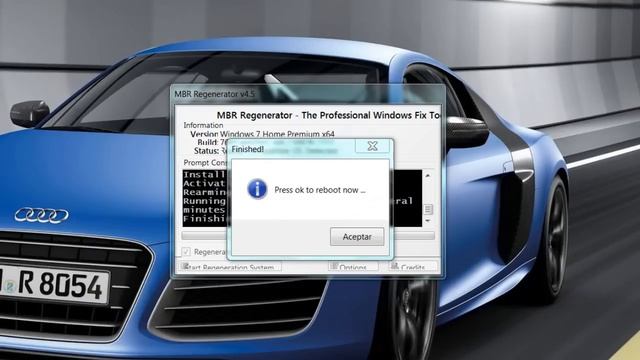Toggle the Regenerate checkbox in MBR Regenerator
The image size is (640, 360).
(x=186, y=251)
